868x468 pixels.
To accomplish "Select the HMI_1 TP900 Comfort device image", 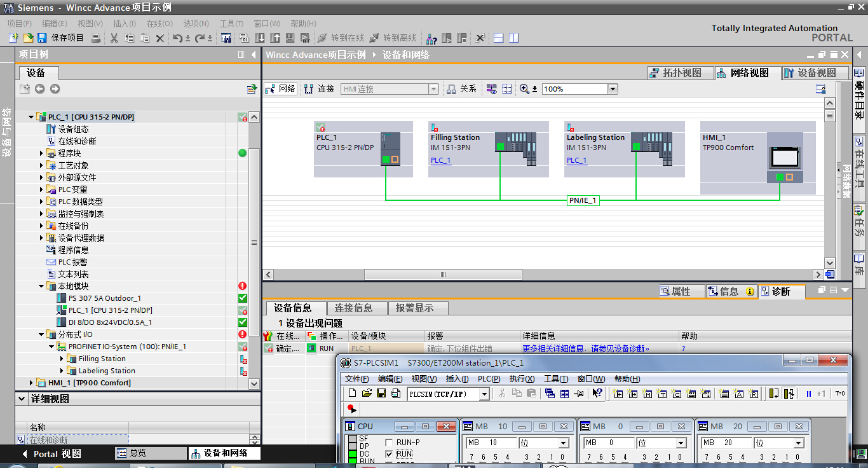I will [x=785, y=158].
